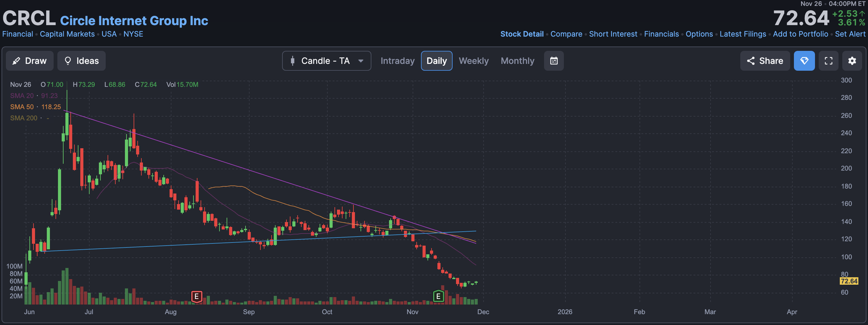This screenshot has width=868, height=325.
Task: Click the C 72.64 close value
Action: point(146,85)
